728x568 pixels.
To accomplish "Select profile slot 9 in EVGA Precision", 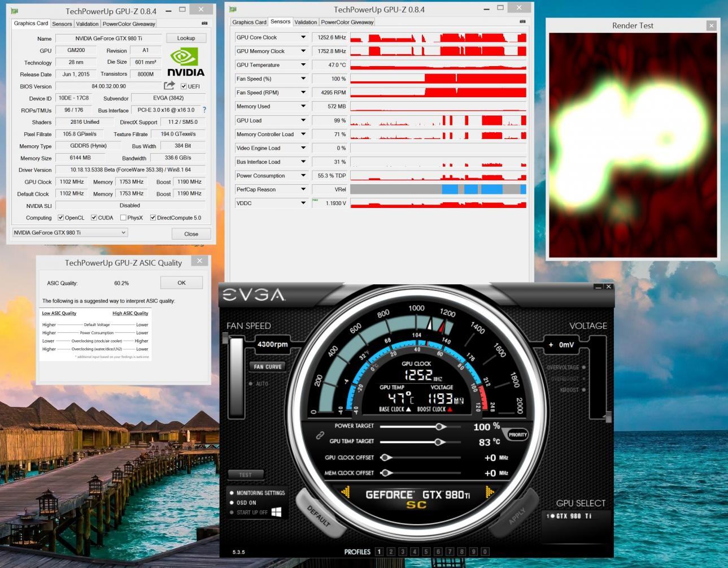I will 473,552.
